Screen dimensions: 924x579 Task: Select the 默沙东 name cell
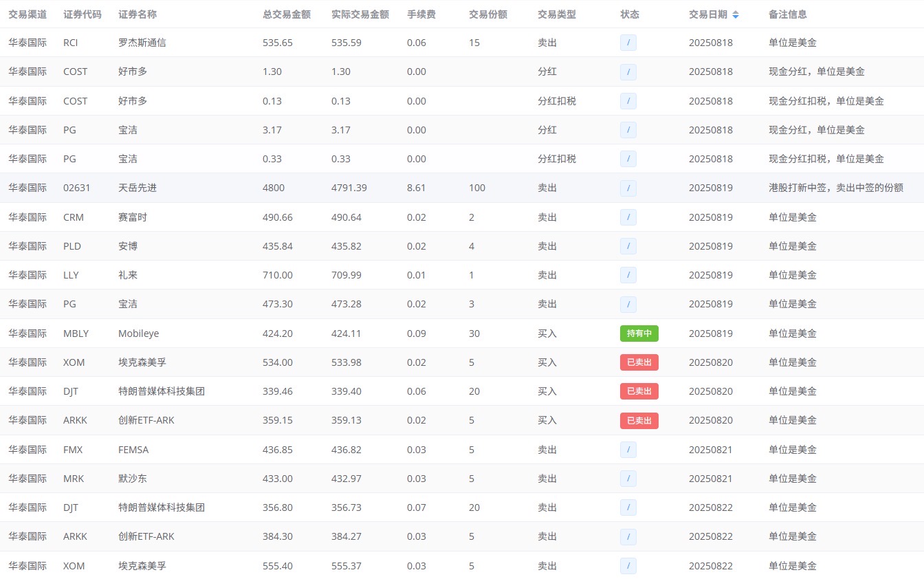(x=133, y=479)
